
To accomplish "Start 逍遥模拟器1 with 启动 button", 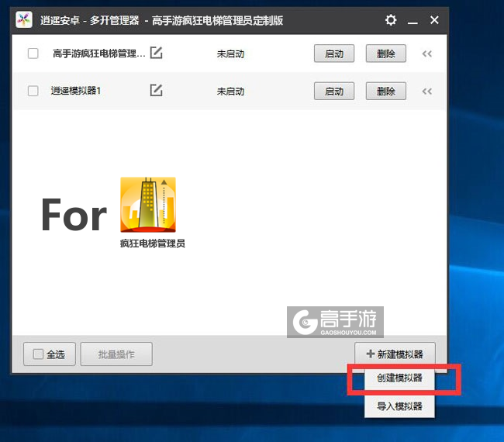I will click(334, 92).
